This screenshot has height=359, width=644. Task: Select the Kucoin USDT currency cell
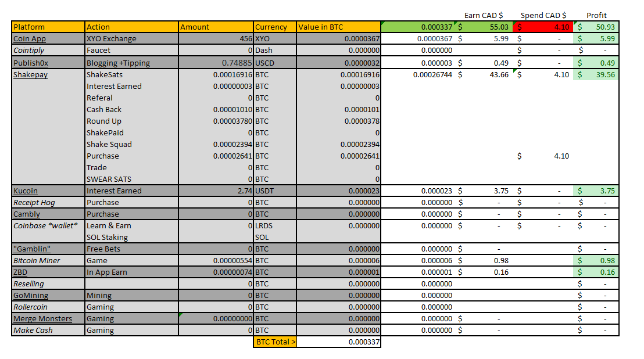(x=275, y=191)
